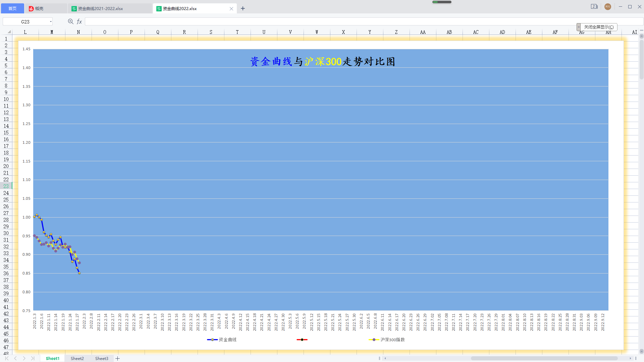Viewport: 644px width, 362px height.
Task: Click the magnifier search icon beside formula bar
Action: 70,21
